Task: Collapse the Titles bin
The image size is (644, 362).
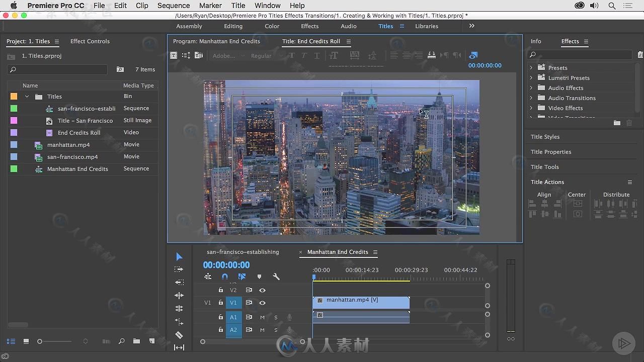Action: (27, 97)
